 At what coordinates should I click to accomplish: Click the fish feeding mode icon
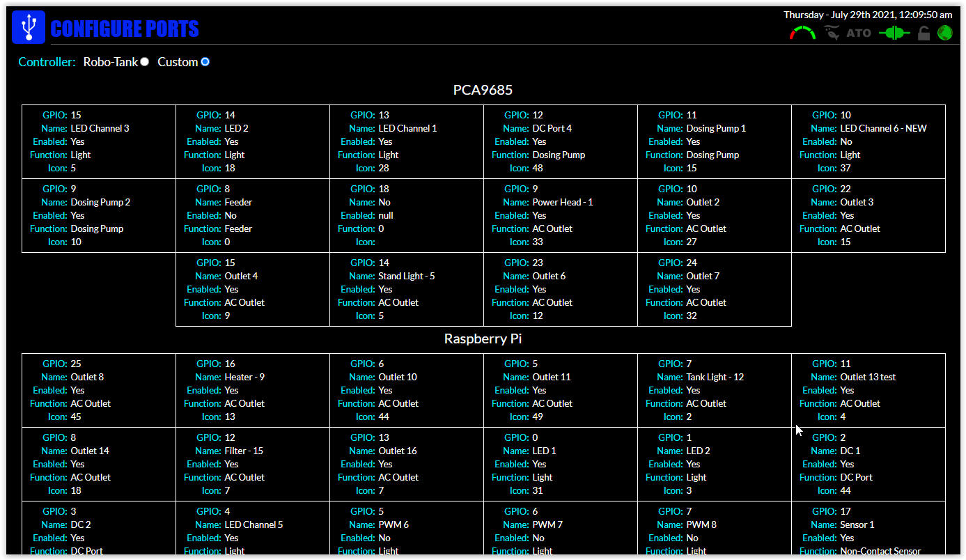(832, 33)
